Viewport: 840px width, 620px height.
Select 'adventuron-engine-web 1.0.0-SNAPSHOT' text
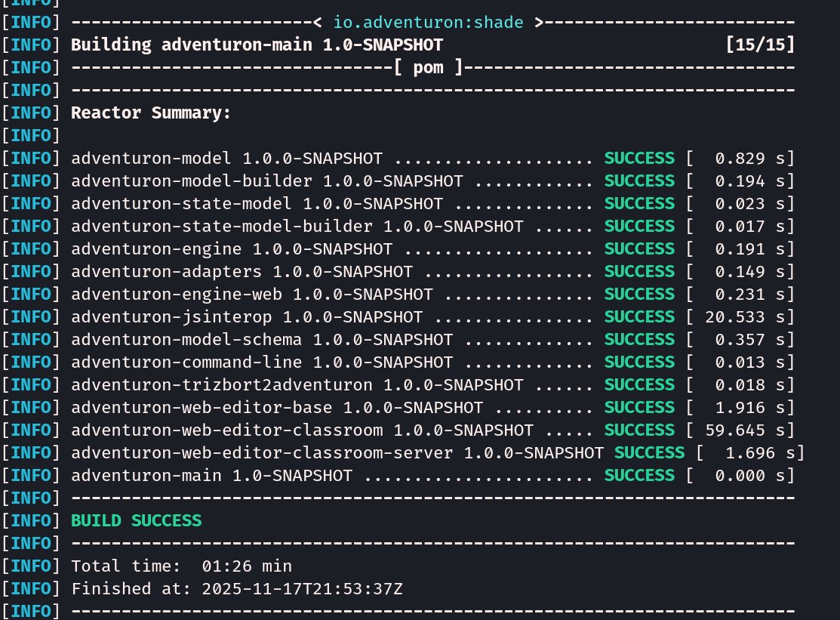(x=252, y=295)
